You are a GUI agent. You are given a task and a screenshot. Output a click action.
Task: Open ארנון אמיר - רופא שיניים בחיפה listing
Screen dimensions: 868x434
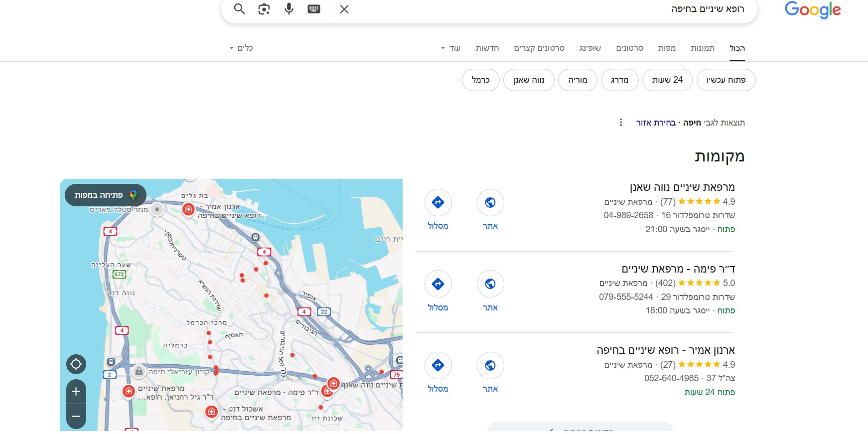pos(666,350)
